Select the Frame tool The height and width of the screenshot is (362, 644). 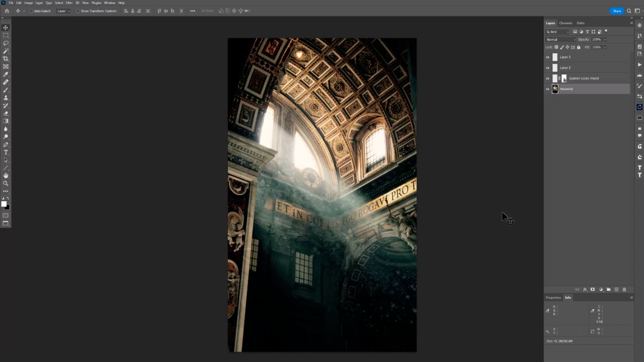pos(6,66)
